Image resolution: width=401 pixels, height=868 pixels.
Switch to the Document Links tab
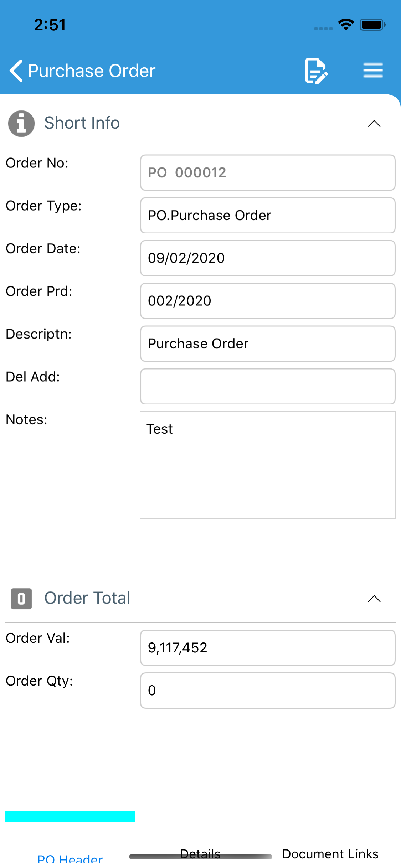click(330, 854)
